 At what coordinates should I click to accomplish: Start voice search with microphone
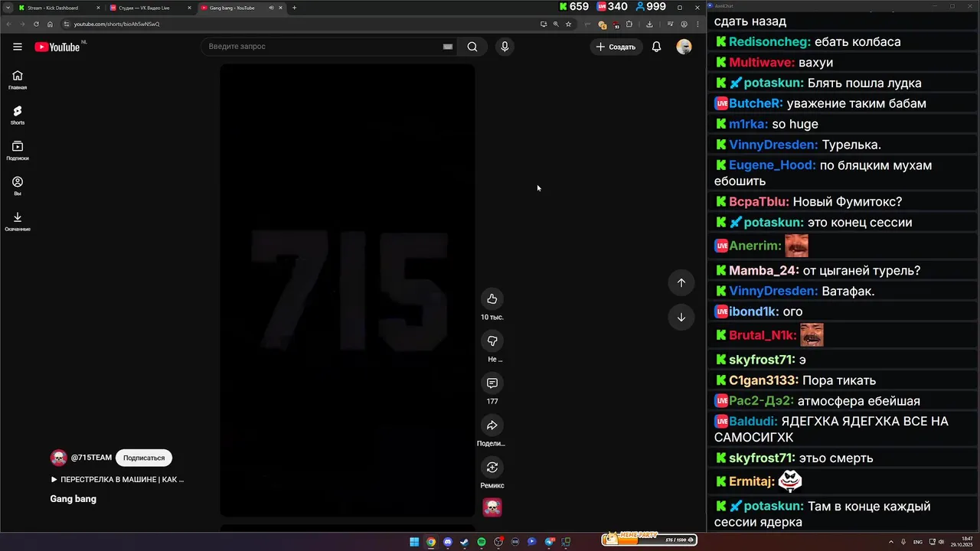(x=505, y=47)
